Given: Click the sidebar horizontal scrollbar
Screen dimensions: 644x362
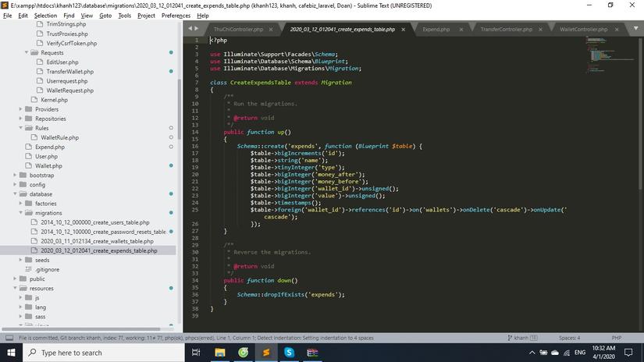Looking at the screenshot, I should coord(81,329).
